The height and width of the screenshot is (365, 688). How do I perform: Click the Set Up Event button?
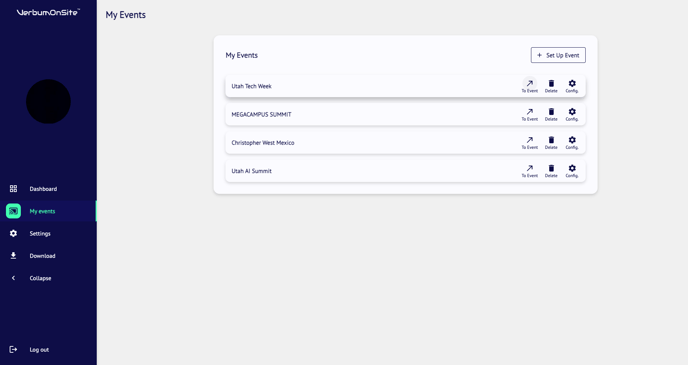click(558, 55)
